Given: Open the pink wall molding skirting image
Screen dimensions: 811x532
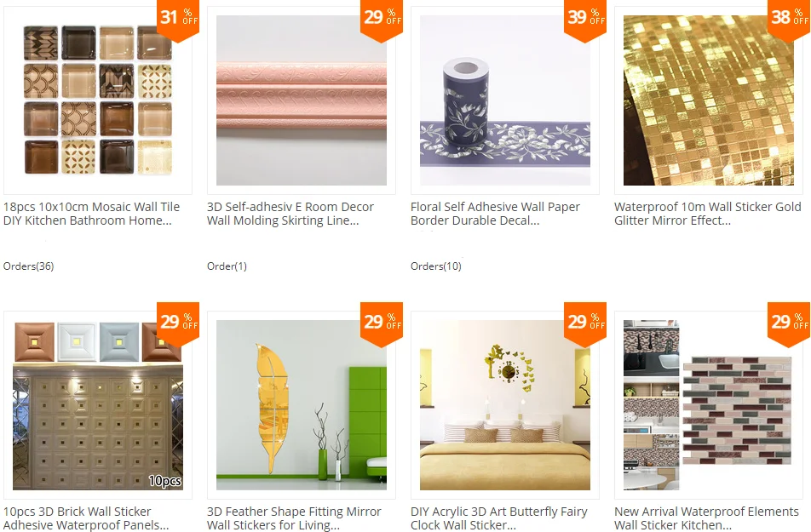Looking at the screenshot, I should (301, 100).
